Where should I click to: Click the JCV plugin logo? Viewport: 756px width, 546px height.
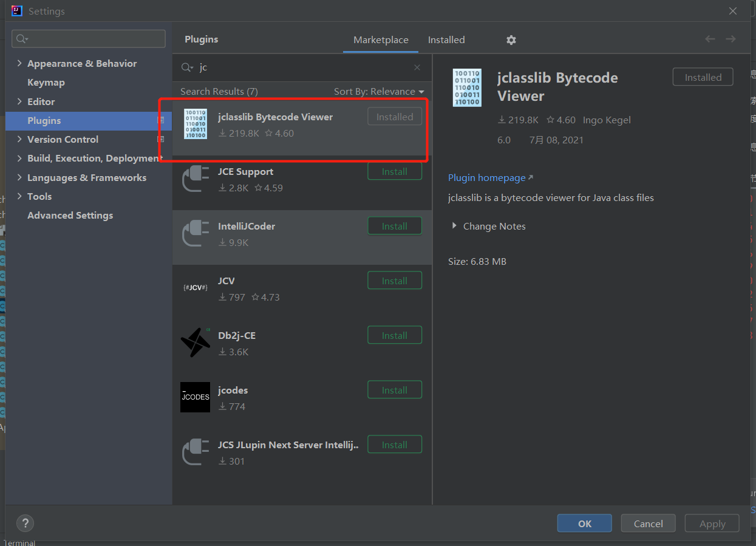point(196,287)
